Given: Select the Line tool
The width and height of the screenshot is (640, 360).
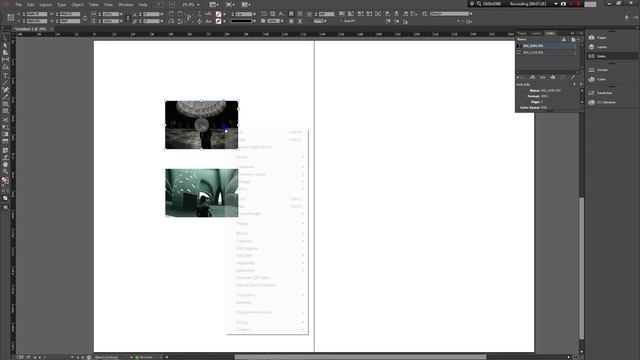Looking at the screenshot, I should (5, 82).
